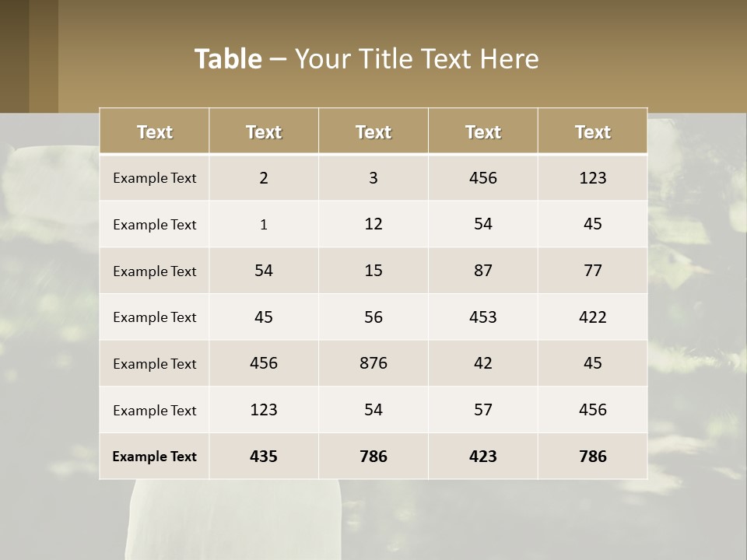This screenshot has width=747, height=560.
Task: Select the cell with value 57
Action: tap(483, 410)
